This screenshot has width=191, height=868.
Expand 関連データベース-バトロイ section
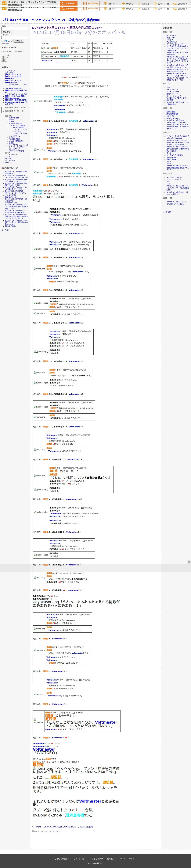3,108
